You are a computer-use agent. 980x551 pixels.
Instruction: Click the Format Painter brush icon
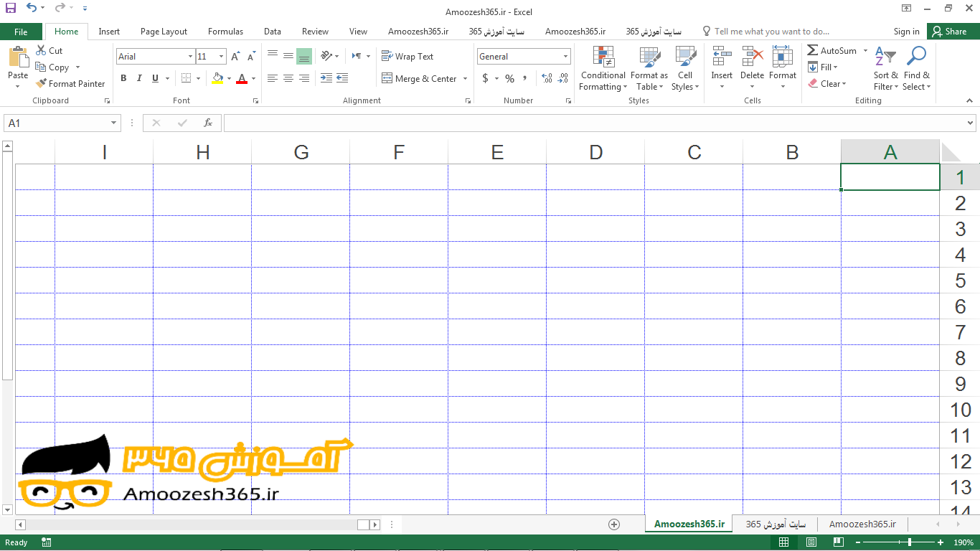[x=41, y=84]
